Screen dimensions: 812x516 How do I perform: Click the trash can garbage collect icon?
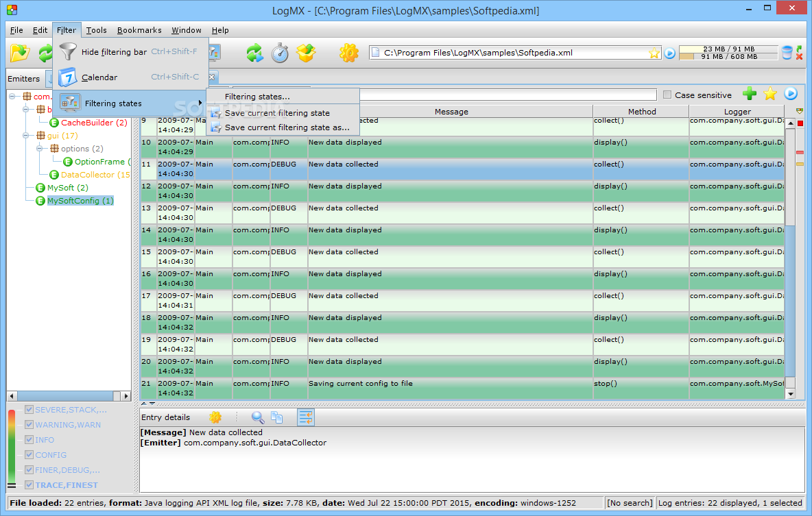[787, 52]
